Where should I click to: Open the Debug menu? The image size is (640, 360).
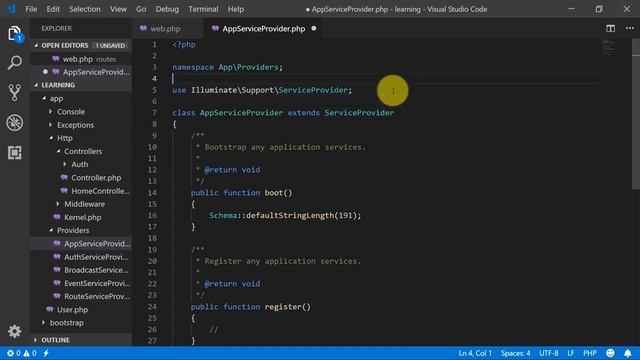pos(167,9)
